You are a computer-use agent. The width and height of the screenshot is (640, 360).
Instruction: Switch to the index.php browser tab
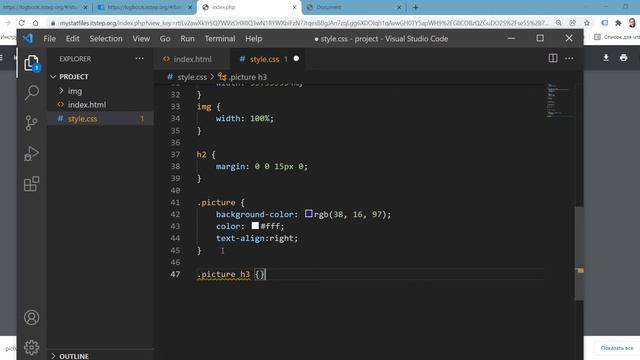tap(249, 7)
